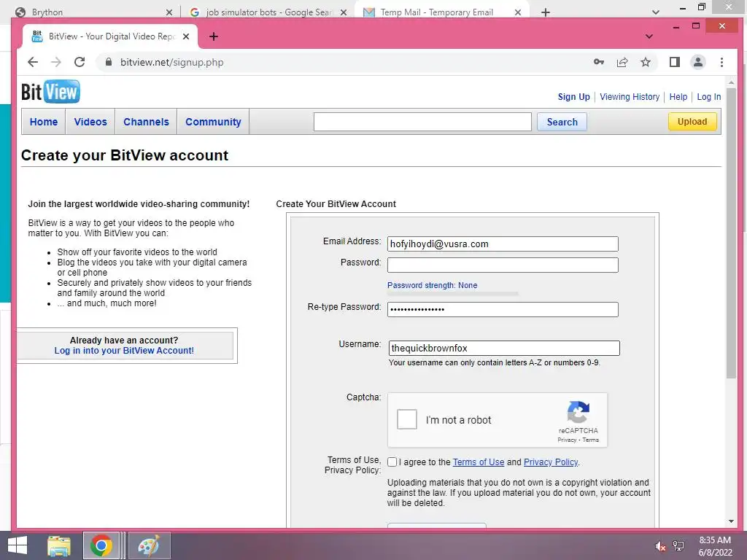Click the Sign Up link
The height and width of the screenshot is (560, 747).
(573, 97)
